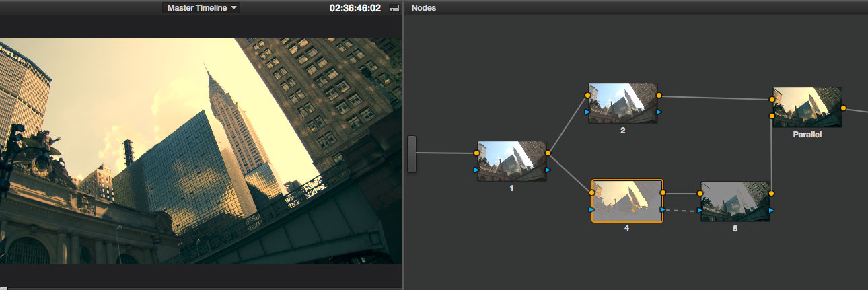The height and width of the screenshot is (290, 868).
Task: Click node 5 orange RGB input connector
Action: click(x=700, y=194)
